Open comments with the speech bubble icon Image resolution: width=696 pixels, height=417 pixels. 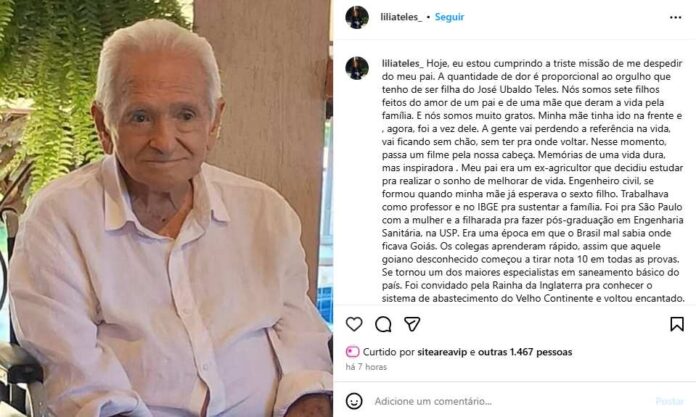point(383,324)
